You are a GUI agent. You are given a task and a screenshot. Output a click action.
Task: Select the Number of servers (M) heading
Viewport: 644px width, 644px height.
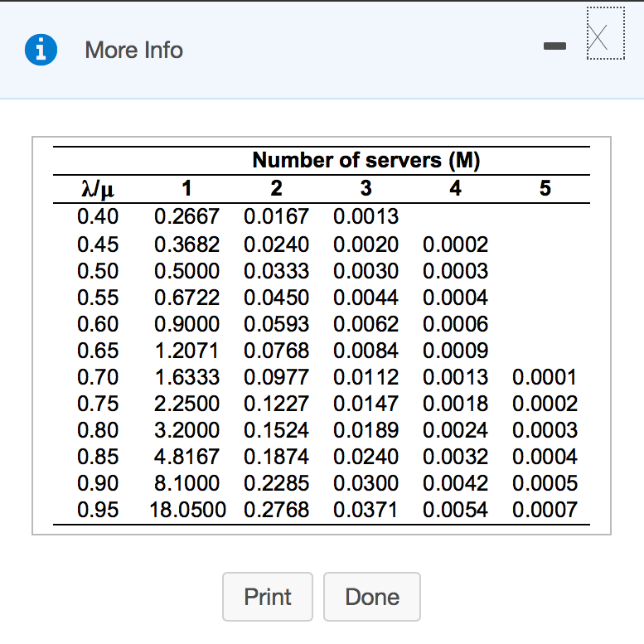point(366,160)
